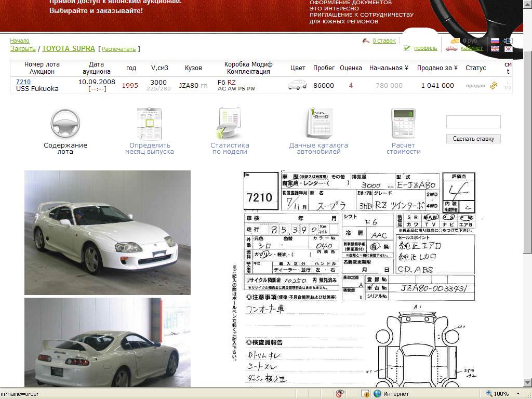This screenshot has height=399, width=532.
Task: Click the yellow currency conversion arrows icon
Action: tap(494, 85)
